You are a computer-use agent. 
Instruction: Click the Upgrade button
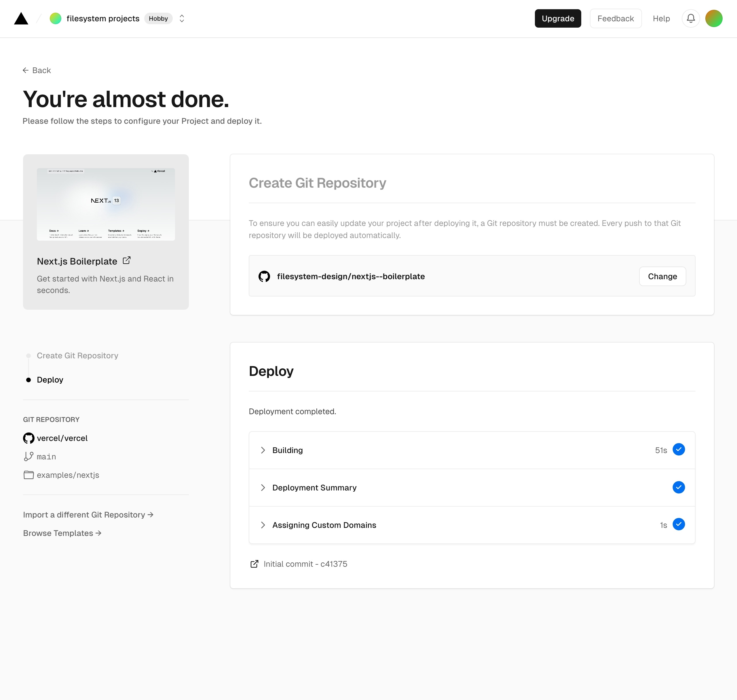point(558,18)
